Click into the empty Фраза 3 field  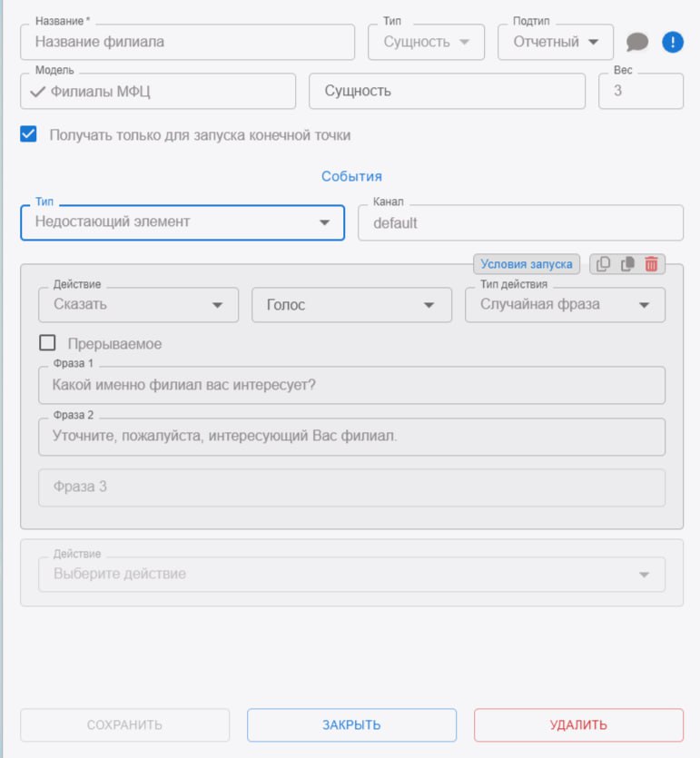(x=351, y=487)
